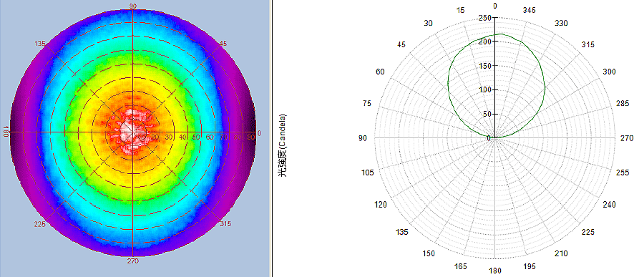Click the 180 azimuth label on heatmap
Image resolution: width=644 pixels, height=277 pixels.
tap(5, 132)
